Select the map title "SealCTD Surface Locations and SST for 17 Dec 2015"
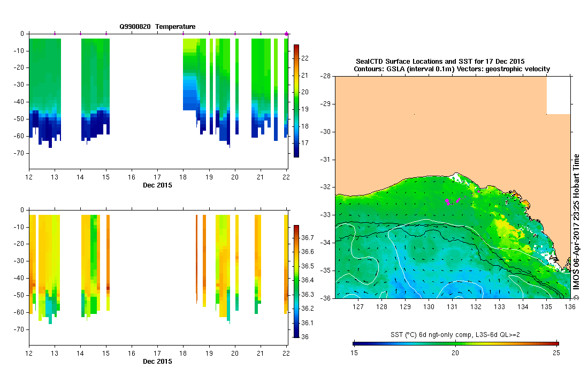 coord(440,62)
